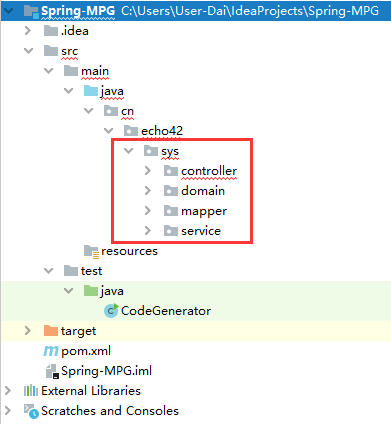Select the target folder label
This screenshot has height=424, width=391.
point(79,332)
